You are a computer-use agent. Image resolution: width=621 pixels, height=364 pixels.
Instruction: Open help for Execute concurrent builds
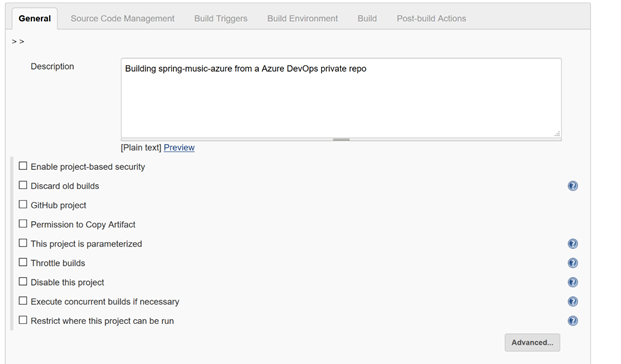click(x=573, y=301)
